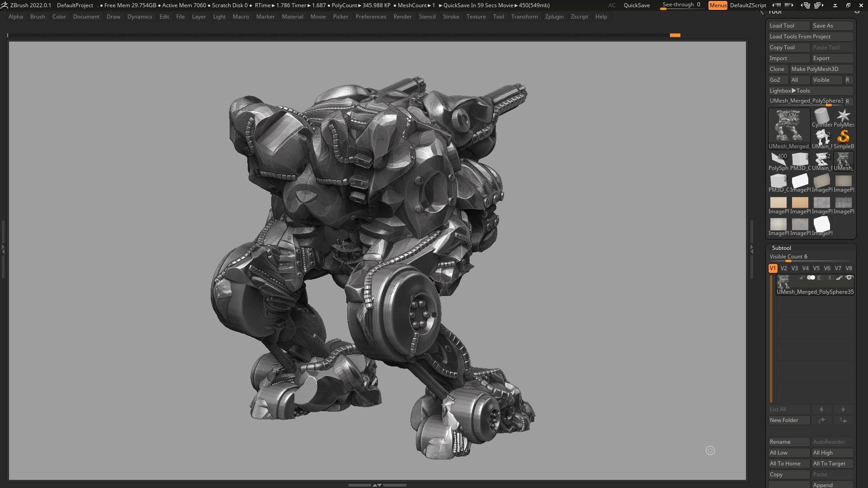Viewport: 868px width, 488px height.
Task: Select the SimpleBrush tool in the Tool palette
Action: point(844,138)
